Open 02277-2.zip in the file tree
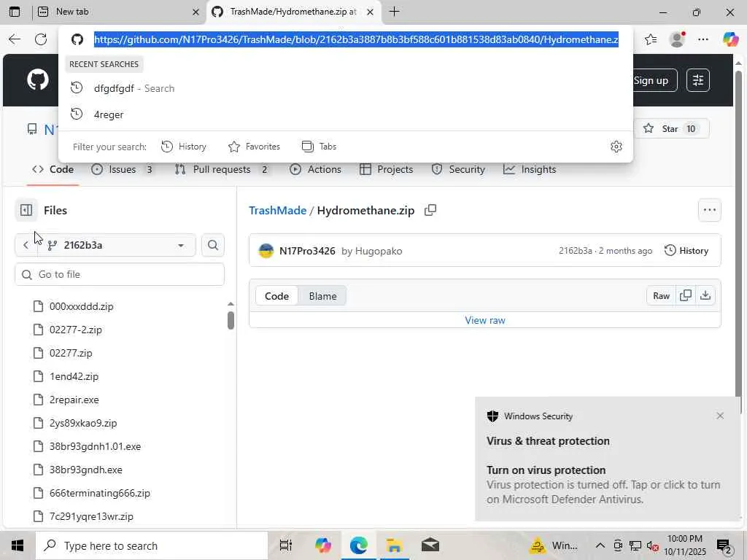The image size is (747, 560). coord(76,330)
